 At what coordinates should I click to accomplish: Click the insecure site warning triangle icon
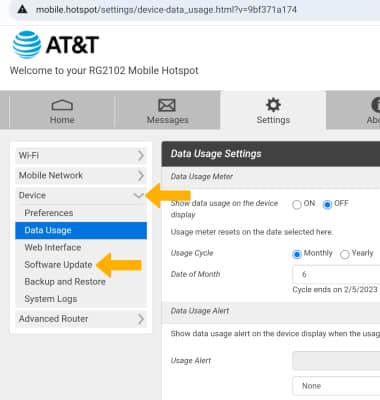point(22,9)
